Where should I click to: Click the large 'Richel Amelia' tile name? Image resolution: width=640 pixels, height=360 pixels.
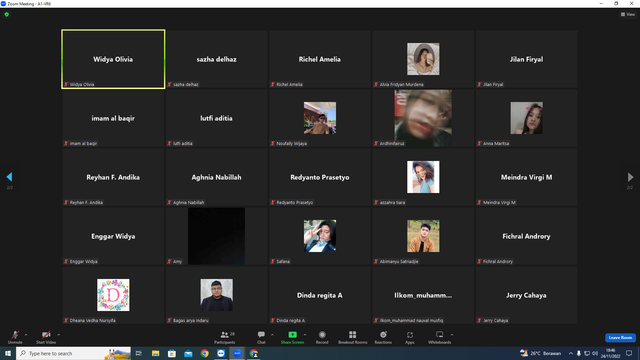320,59
